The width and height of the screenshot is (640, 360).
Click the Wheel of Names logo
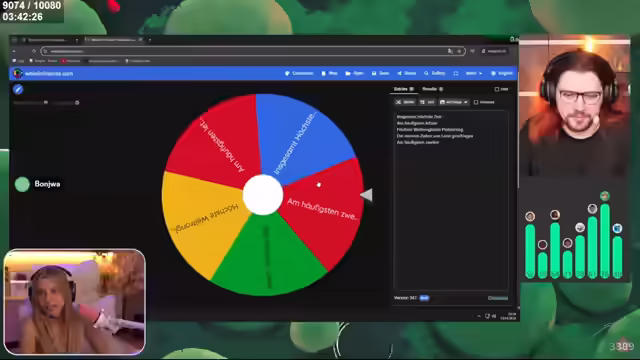(18, 74)
